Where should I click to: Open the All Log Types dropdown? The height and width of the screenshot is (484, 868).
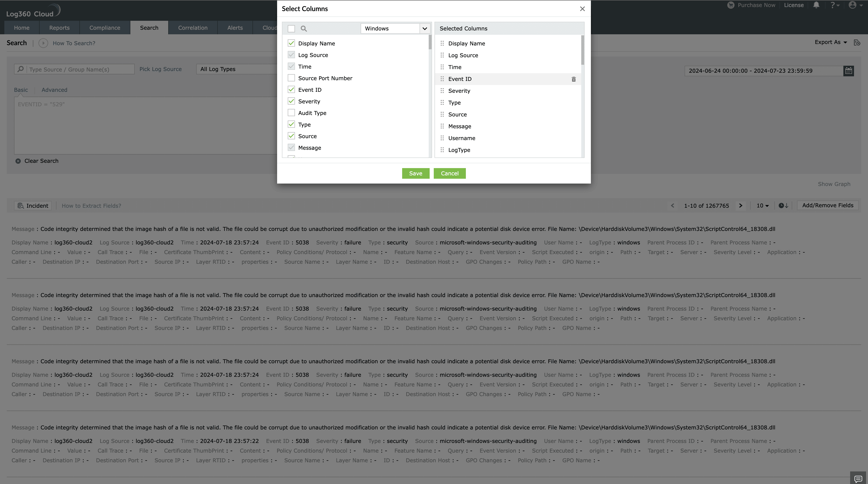tap(236, 69)
